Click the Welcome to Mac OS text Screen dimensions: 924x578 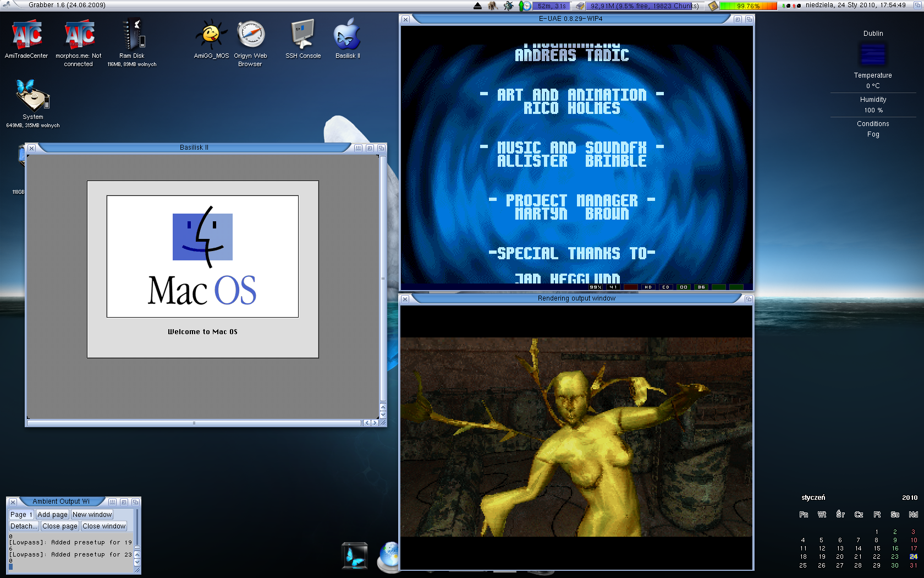202,332
